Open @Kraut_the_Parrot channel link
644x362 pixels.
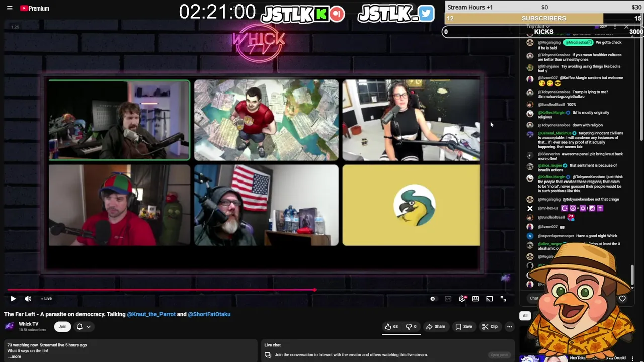point(151,314)
